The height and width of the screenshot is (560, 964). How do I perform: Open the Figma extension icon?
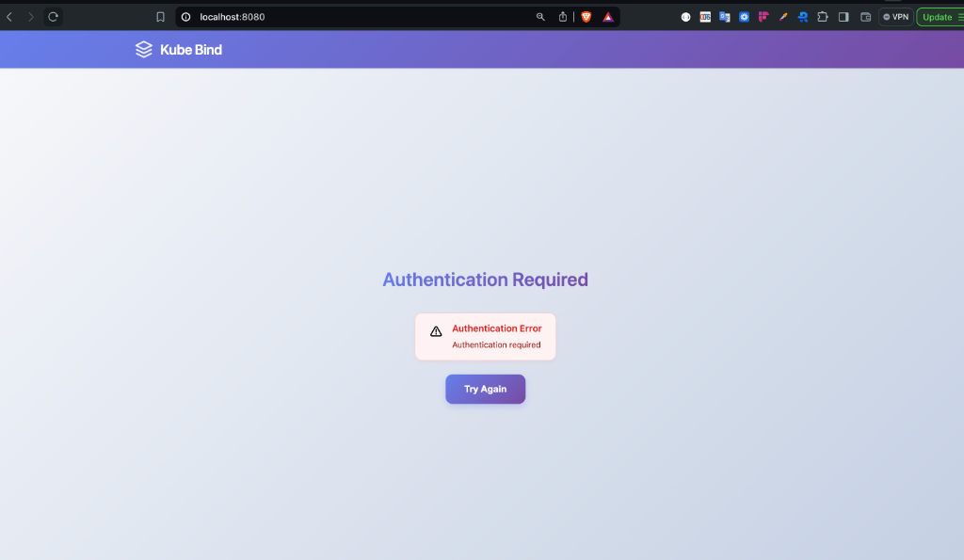[763, 16]
